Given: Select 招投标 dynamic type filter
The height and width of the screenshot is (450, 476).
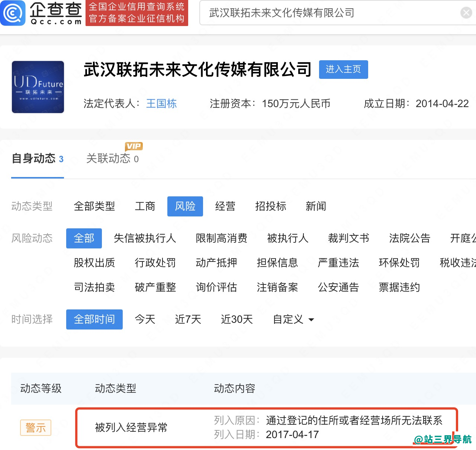Looking at the screenshot, I should click(x=271, y=206).
